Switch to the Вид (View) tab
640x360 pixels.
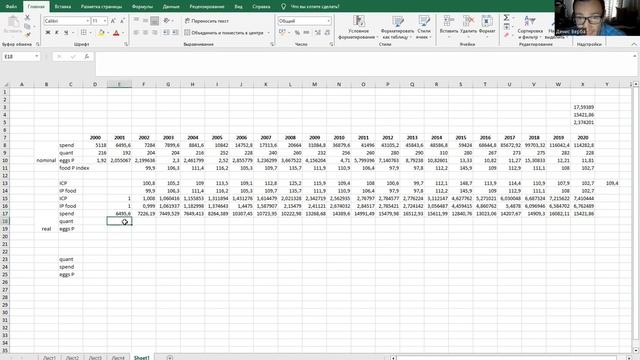pyautogui.click(x=238, y=7)
